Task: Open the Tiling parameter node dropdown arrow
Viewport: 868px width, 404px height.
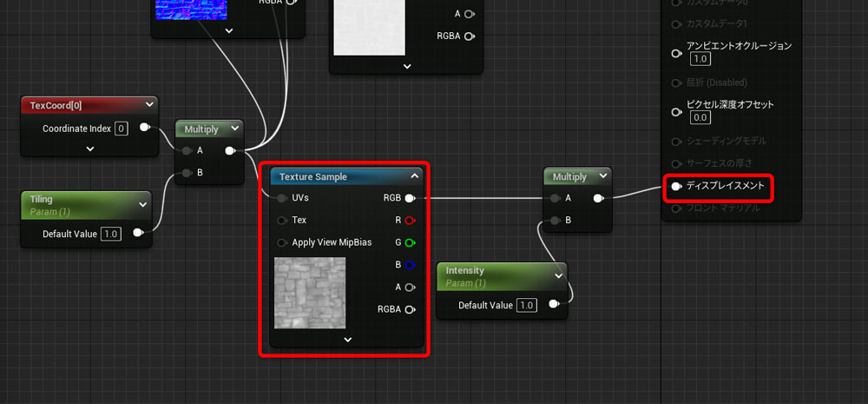Action: pos(143,204)
